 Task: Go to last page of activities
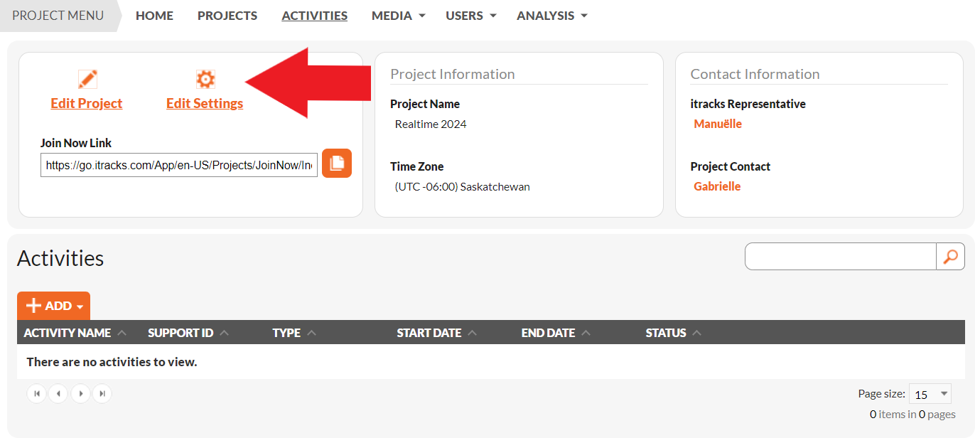[102, 393]
